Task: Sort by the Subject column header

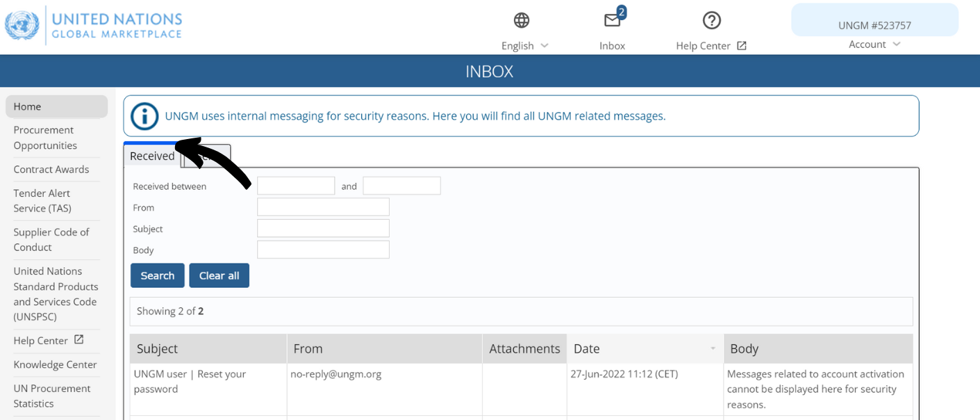Action: pos(208,348)
